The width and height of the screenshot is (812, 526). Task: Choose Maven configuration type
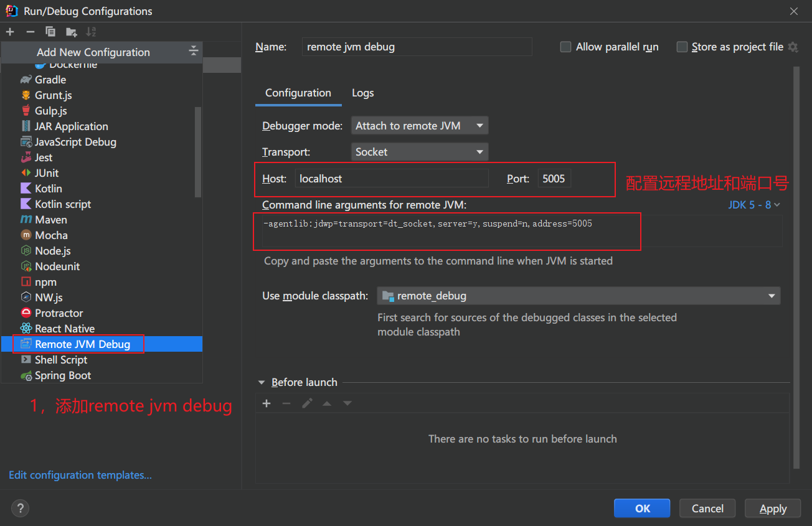click(101, 220)
